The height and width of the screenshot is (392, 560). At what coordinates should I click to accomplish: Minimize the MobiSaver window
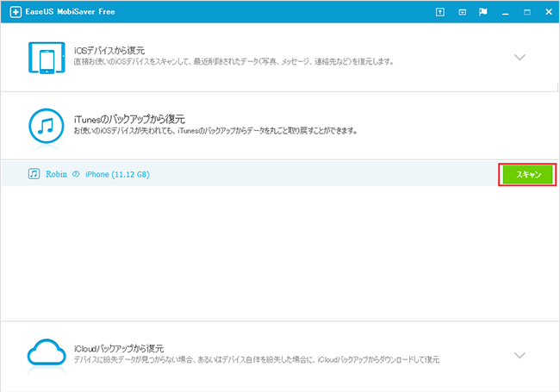[505, 13]
